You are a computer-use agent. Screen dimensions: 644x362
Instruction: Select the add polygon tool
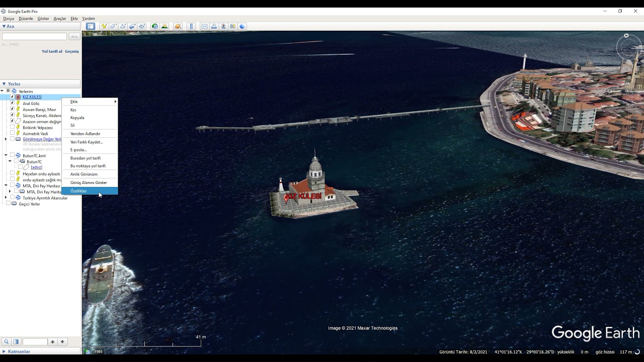[114, 26]
